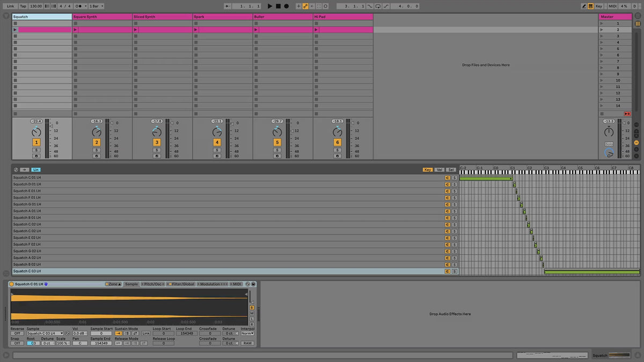Open the quantization 1 Bar dropdown
Screen dimensions: 644x362
[96, 6]
